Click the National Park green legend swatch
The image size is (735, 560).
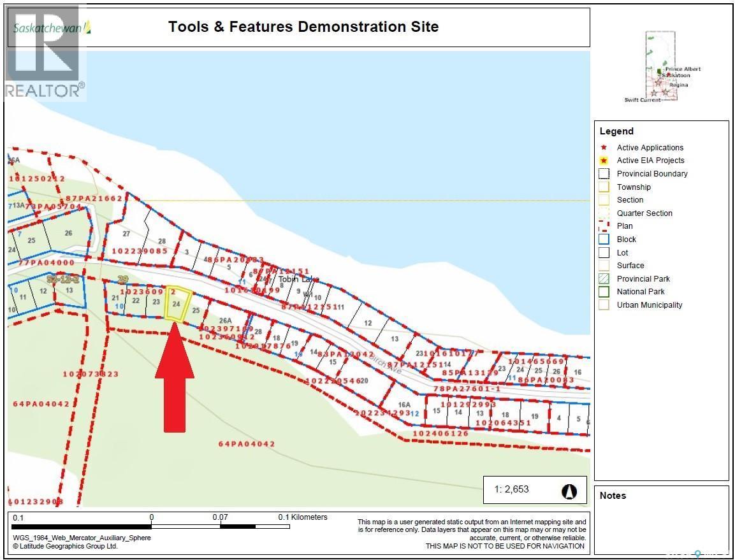[x=605, y=291]
